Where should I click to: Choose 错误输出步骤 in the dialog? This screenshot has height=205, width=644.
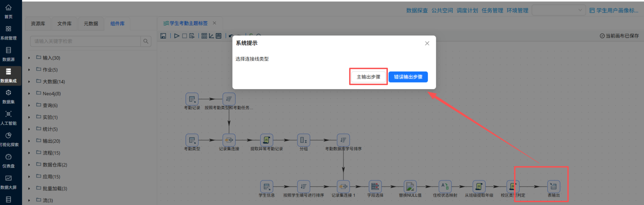click(408, 77)
